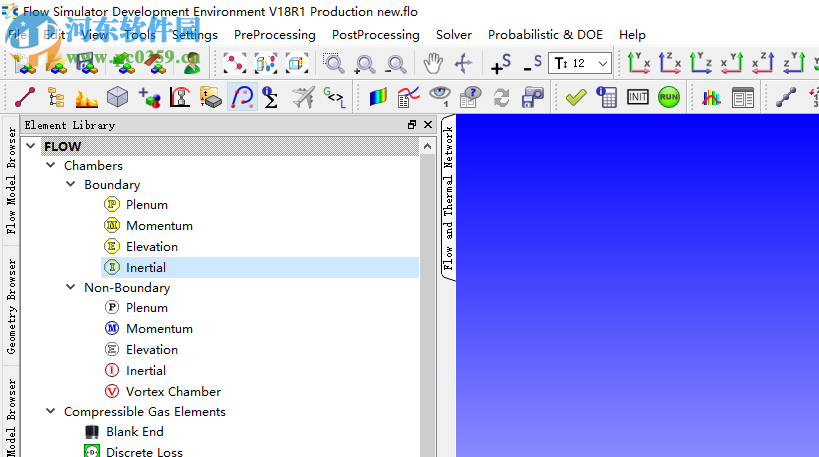Open the PostProcessing menu
819x457 pixels.
pyautogui.click(x=376, y=35)
